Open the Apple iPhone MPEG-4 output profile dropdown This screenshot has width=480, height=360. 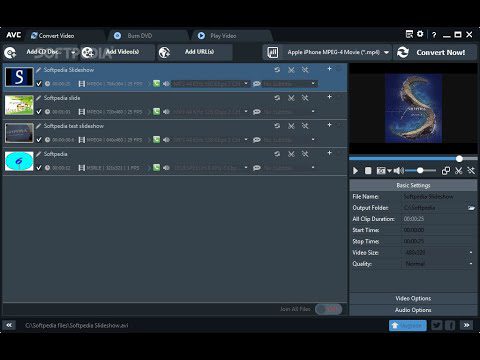tap(328, 52)
